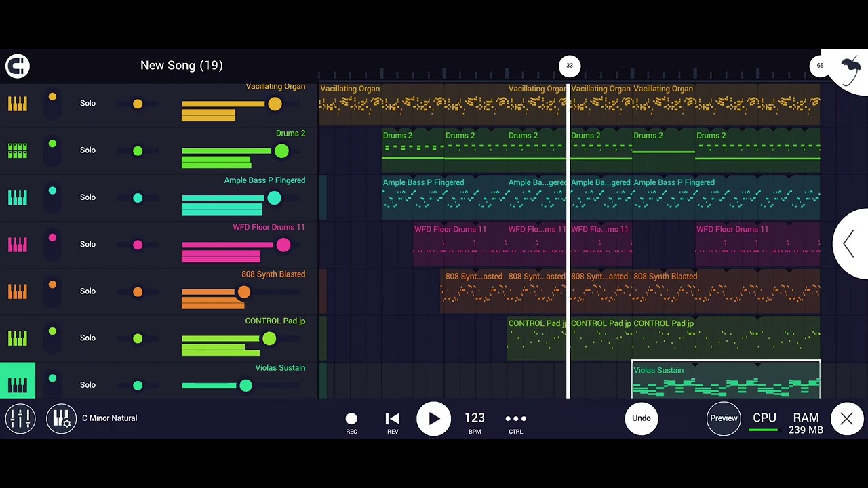This screenshot has height=488, width=868.
Task: Open the Ample Bass P Fingered keyboard icon
Action: pyautogui.click(x=18, y=197)
